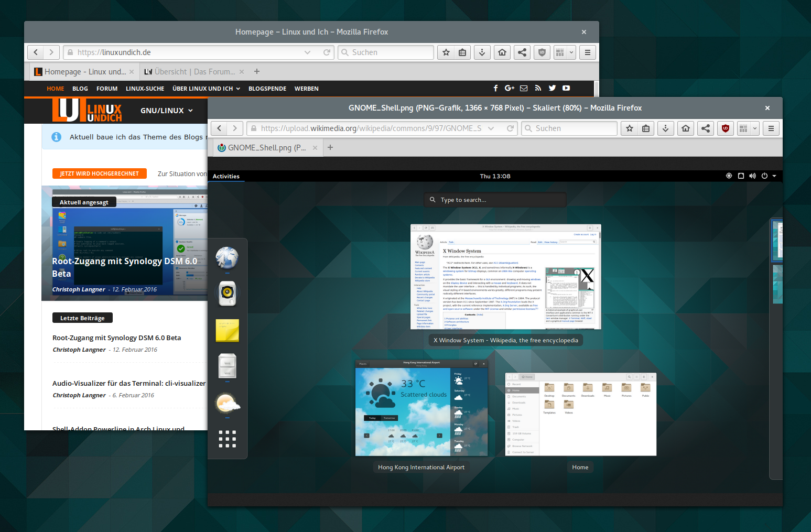811x532 pixels.
Task: Expand toolbar grid dropdown arrow in Linux und Ich window
Action: [571, 52]
